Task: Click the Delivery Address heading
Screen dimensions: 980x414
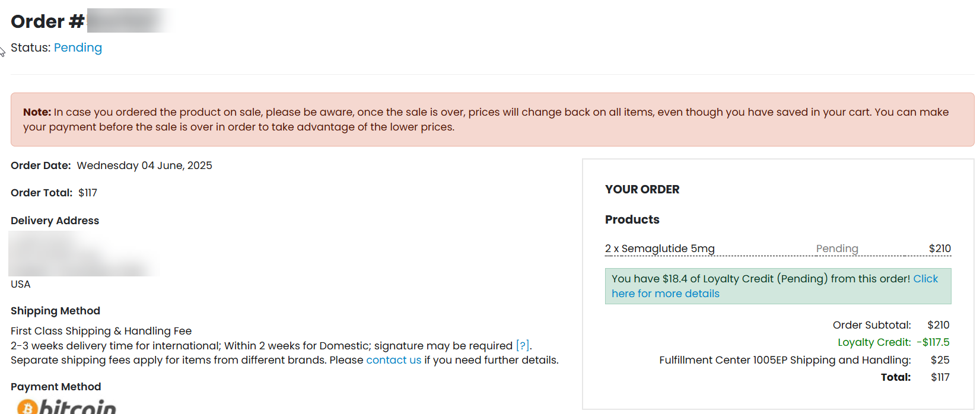Action: click(x=55, y=221)
